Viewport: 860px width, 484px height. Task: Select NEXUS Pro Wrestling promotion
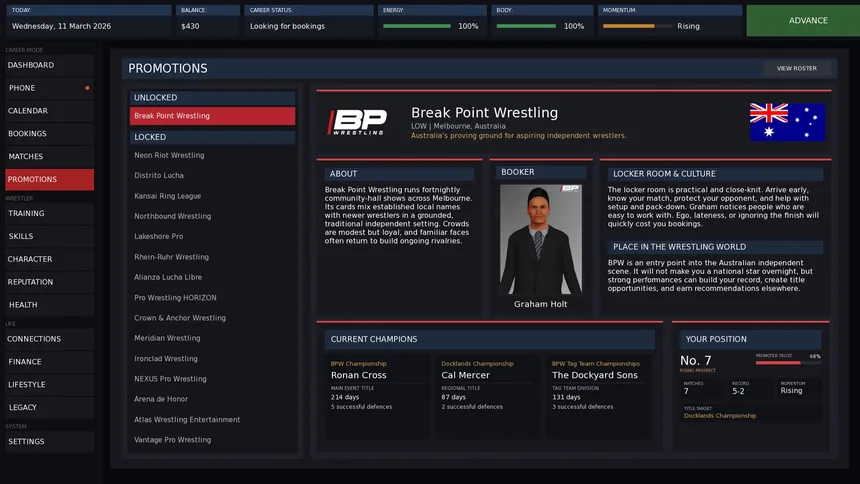click(x=212, y=379)
